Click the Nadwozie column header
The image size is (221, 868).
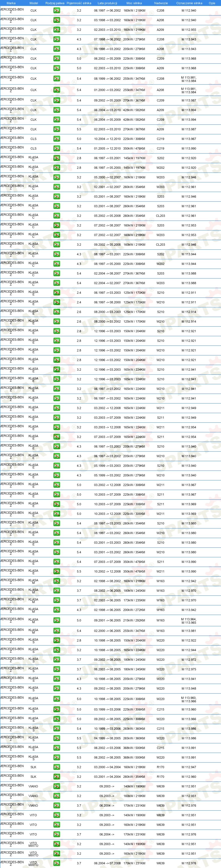(x=161, y=3)
